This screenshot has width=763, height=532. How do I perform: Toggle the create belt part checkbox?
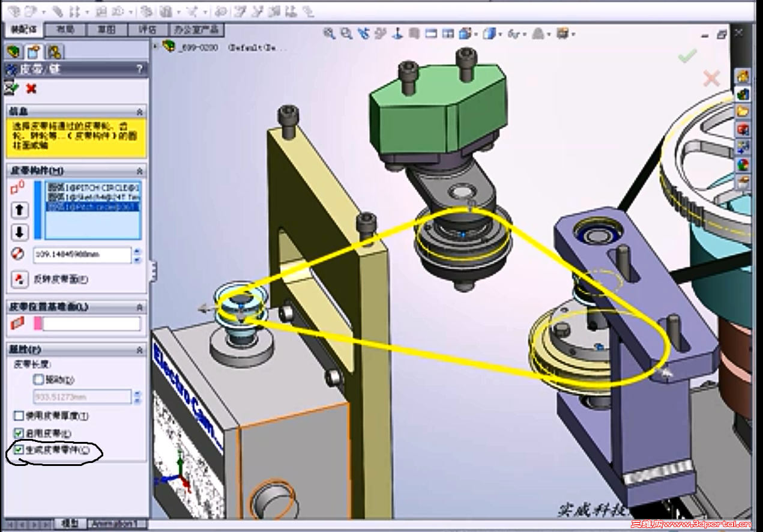point(19,449)
